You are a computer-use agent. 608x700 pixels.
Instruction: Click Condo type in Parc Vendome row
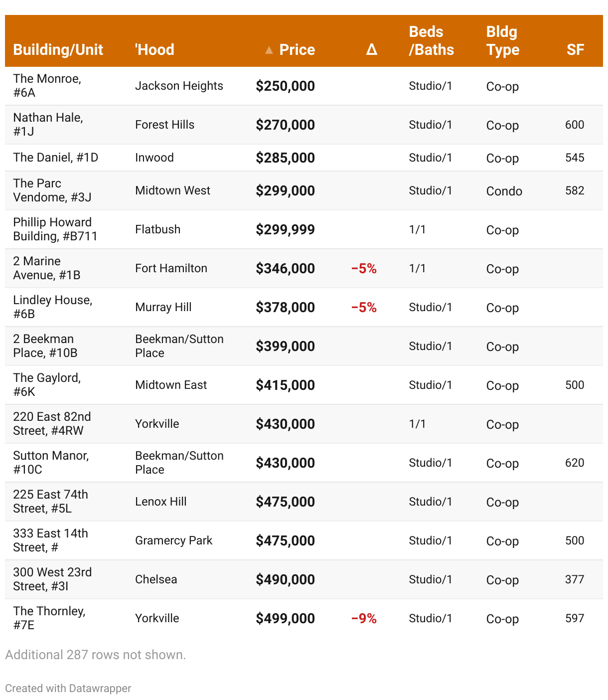click(504, 191)
